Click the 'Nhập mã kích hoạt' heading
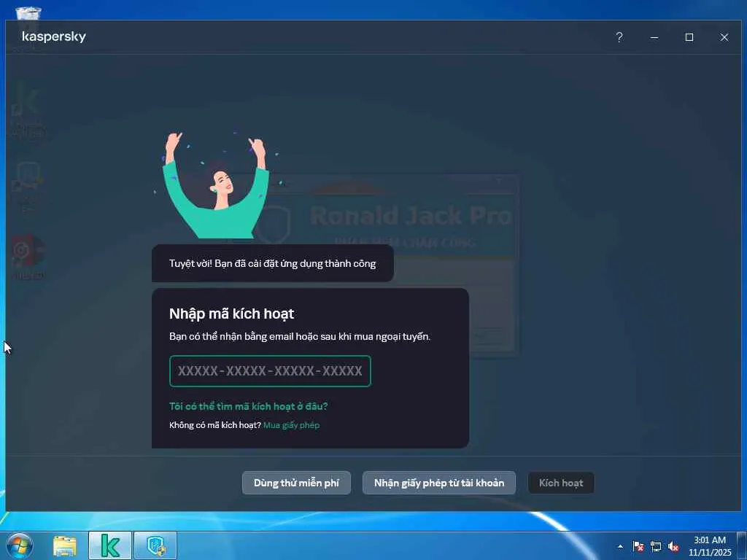Screen dimensions: 747x560 pyautogui.click(x=231, y=314)
